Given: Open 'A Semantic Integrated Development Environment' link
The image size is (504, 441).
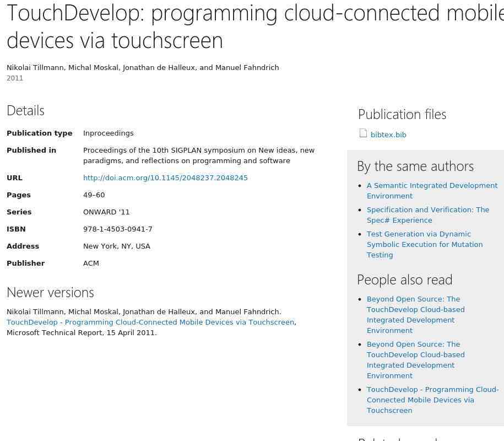Looking at the screenshot, I should [x=432, y=191].
